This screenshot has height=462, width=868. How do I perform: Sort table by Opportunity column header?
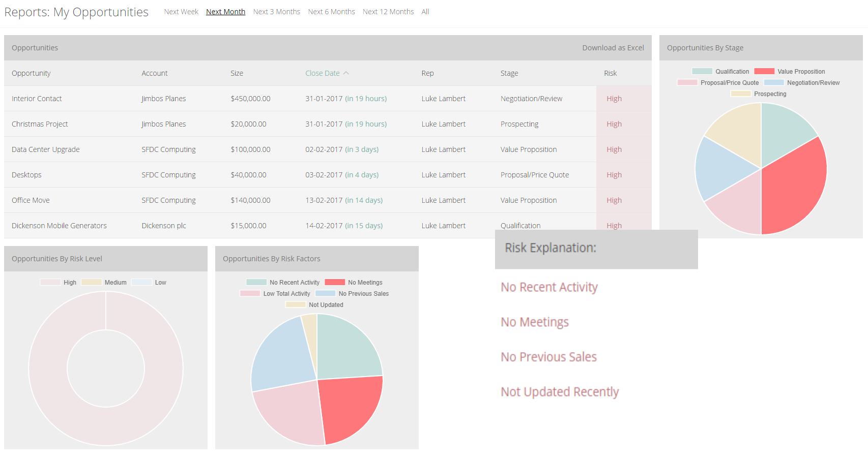pos(31,73)
